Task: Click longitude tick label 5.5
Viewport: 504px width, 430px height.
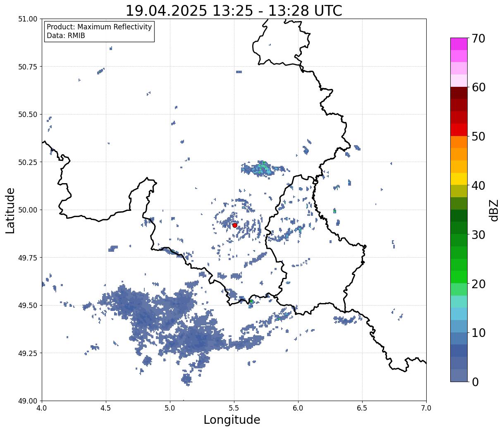Action: pyautogui.click(x=234, y=408)
